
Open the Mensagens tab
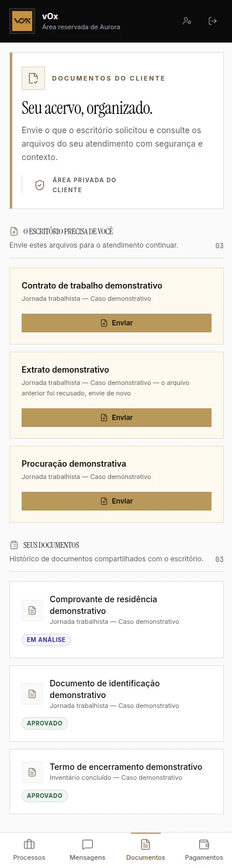click(88, 850)
